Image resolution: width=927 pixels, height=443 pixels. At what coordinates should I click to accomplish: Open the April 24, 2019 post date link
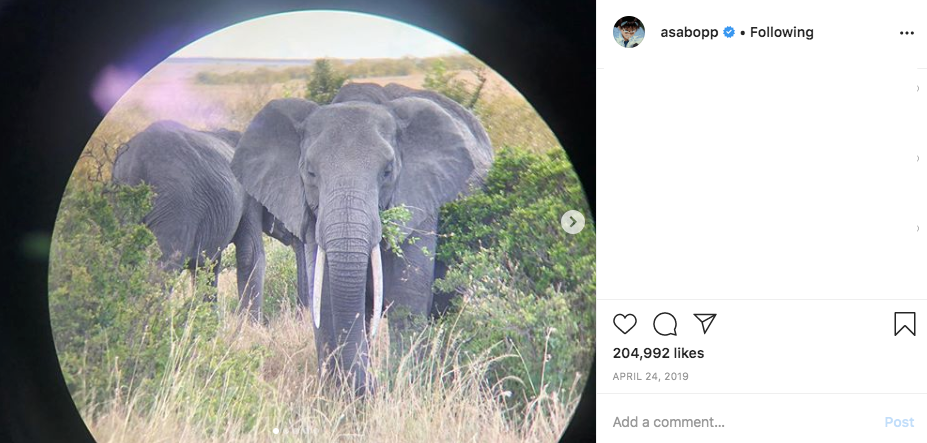point(650,376)
